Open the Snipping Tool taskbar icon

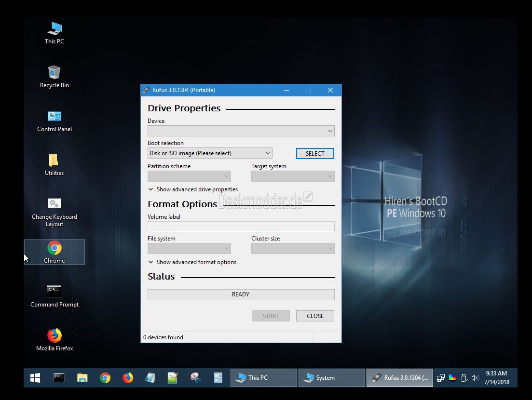coord(195,378)
